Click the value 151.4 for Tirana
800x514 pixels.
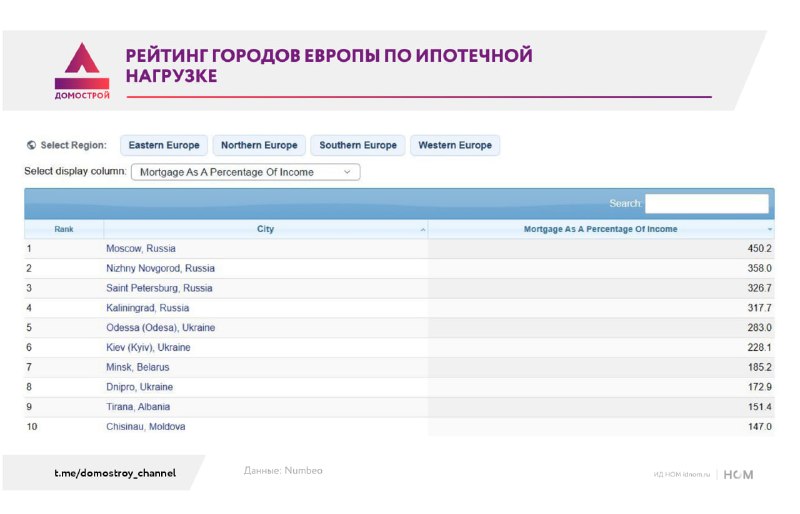pyautogui.click(x=759, y=407)
